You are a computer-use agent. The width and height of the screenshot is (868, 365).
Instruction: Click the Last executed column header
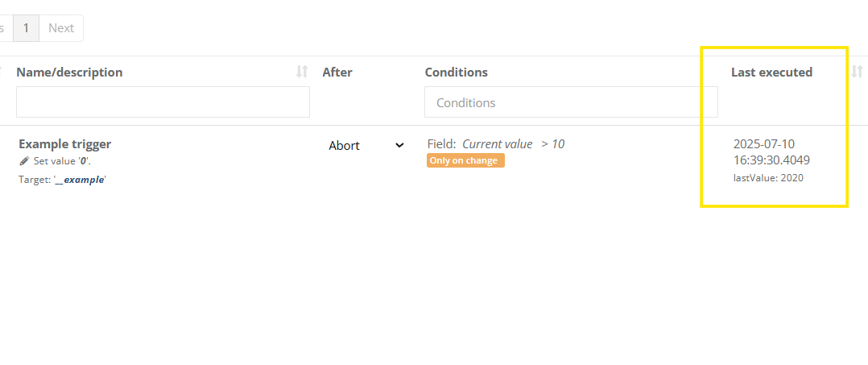pyautogui.click(x=771, y=73)
